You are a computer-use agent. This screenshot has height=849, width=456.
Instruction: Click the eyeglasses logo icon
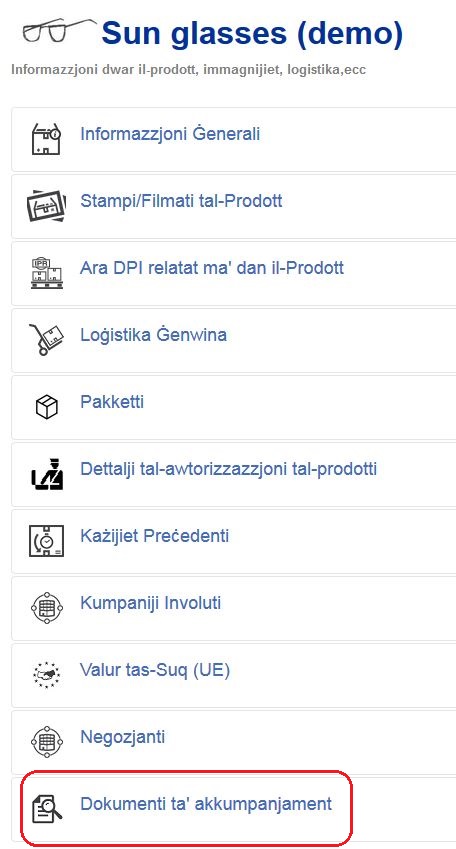click(58, 30)
